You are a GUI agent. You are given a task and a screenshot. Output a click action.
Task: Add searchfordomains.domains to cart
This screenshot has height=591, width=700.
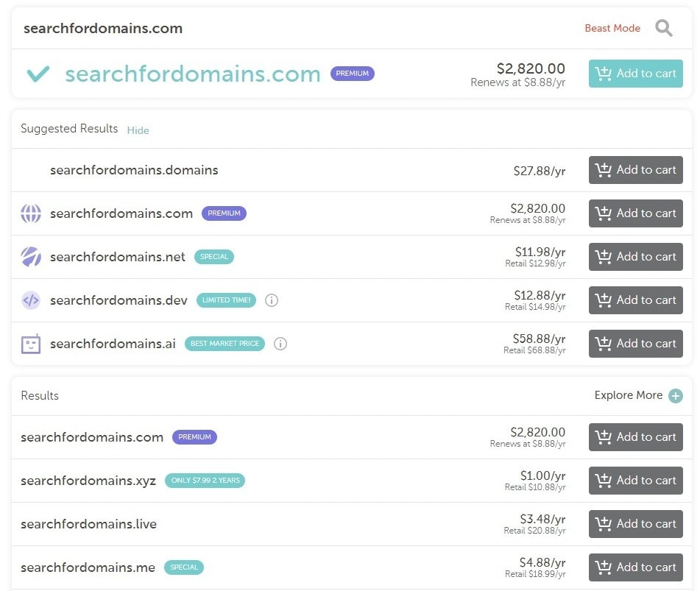pos(636,170)
